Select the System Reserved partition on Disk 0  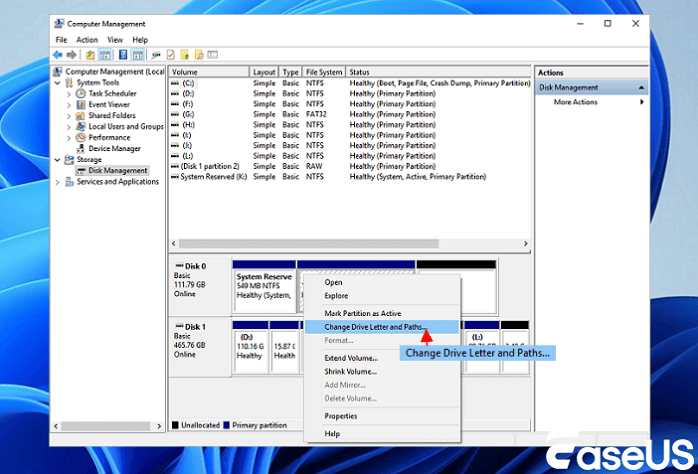point(265,286)
